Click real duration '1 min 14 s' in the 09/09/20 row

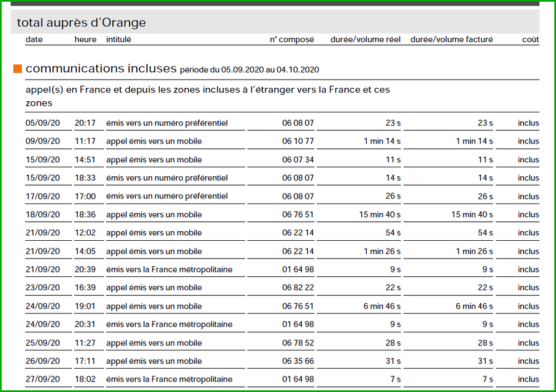382,141
